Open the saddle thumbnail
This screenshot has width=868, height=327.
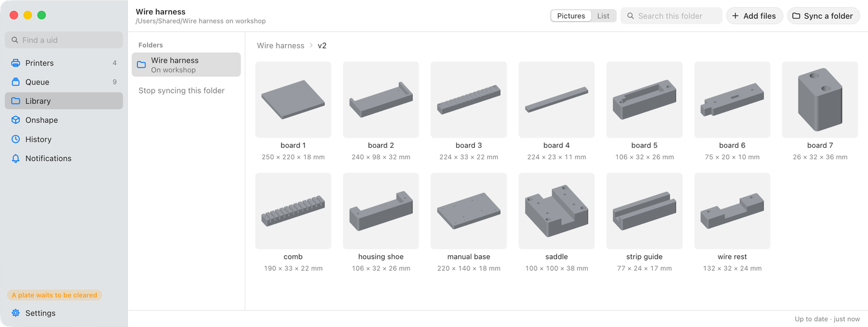click(556, 211)
